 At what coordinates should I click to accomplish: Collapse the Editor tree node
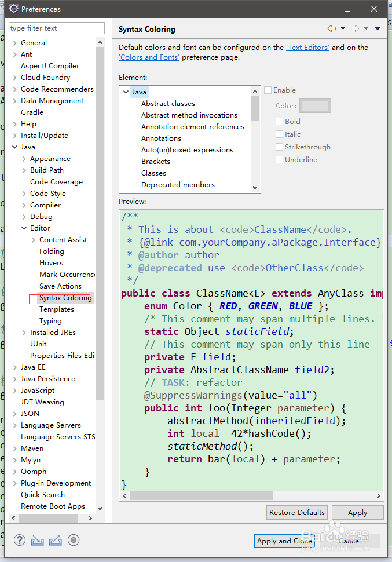coord(24,228)
